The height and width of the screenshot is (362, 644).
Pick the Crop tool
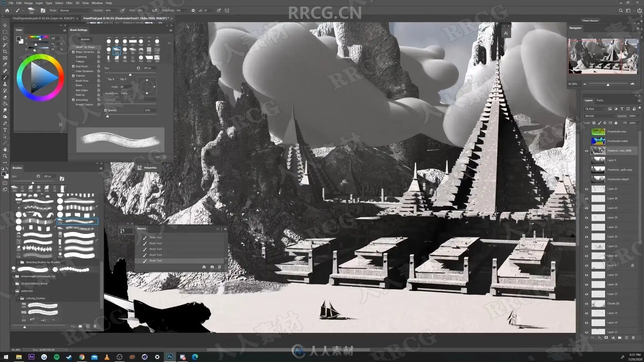coord(5,51)
